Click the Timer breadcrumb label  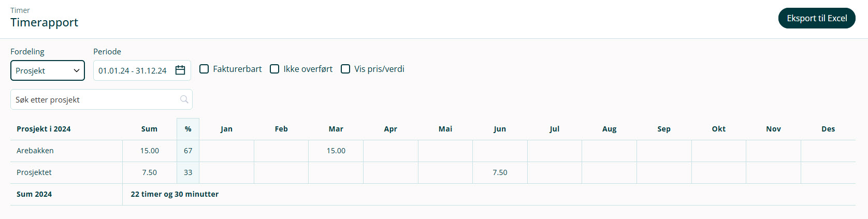pyautogui.click(x=20, y=10)
